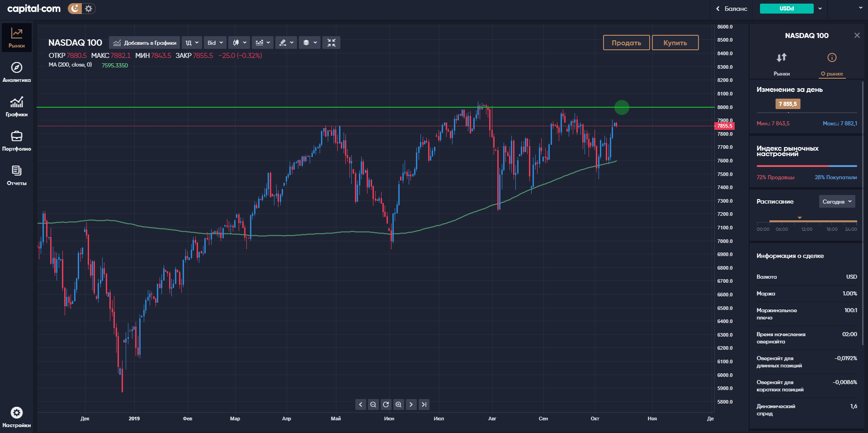The height and width of the screenshot is (433, 868).
Task: Open the Bid price type dropdown
Action: coord(215,43)
